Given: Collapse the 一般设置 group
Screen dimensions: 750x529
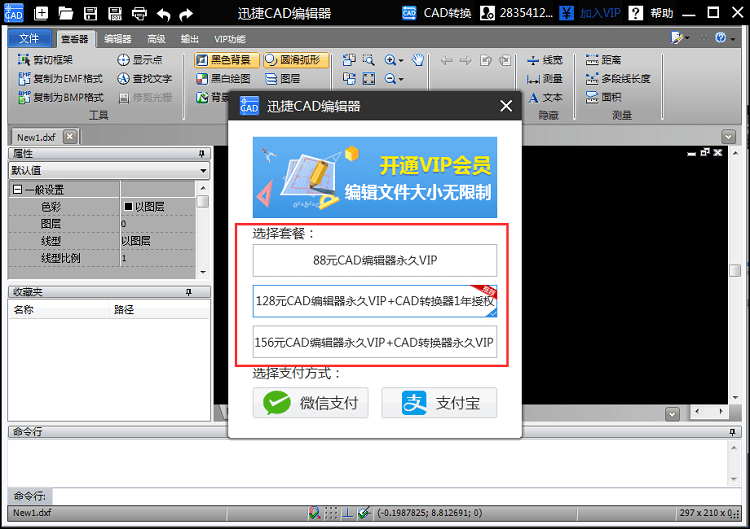Looking at the screenshot, I should (17, 190).
